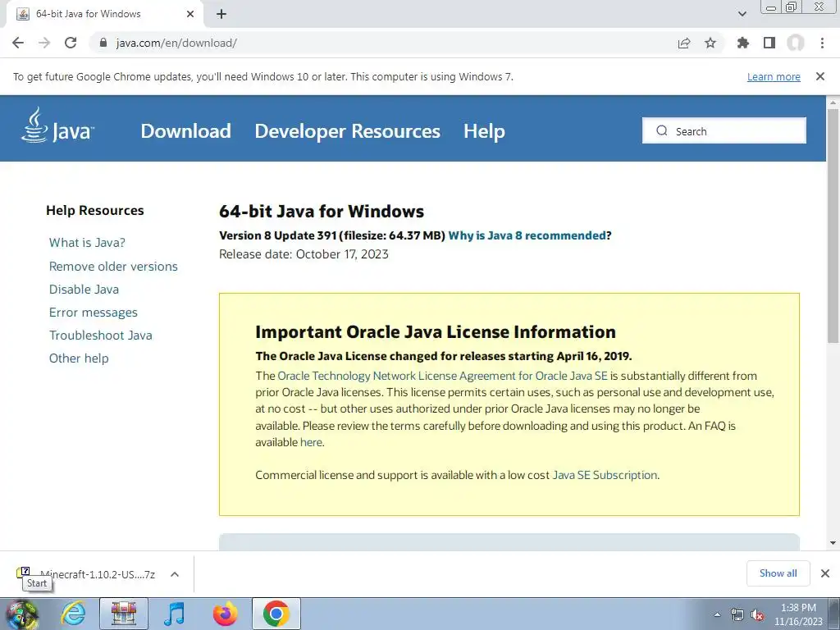
Task: Expand options for the Minecraft download item
Action: [x=175, y=574]
